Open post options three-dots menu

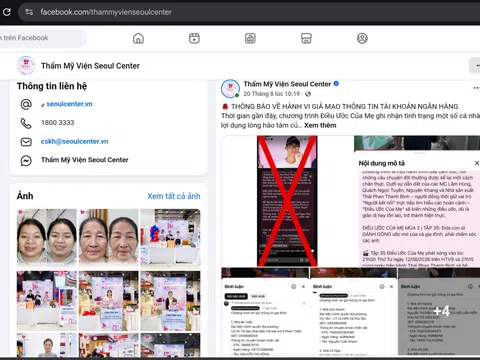(x=477, y=88)
